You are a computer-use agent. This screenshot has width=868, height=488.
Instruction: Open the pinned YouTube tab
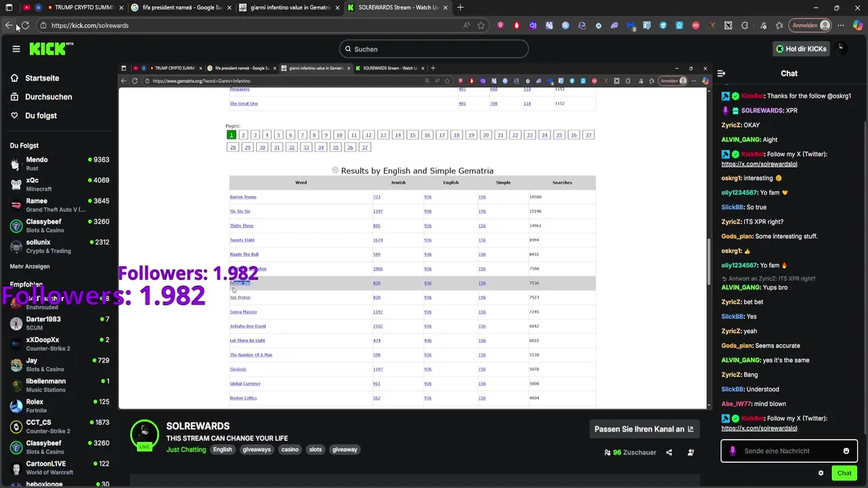point(26,7)
